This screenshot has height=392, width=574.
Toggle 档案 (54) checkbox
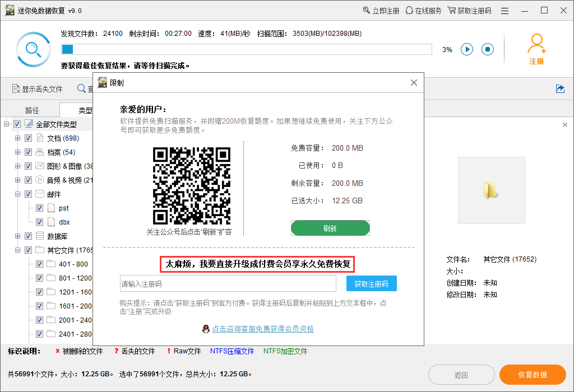28,152
